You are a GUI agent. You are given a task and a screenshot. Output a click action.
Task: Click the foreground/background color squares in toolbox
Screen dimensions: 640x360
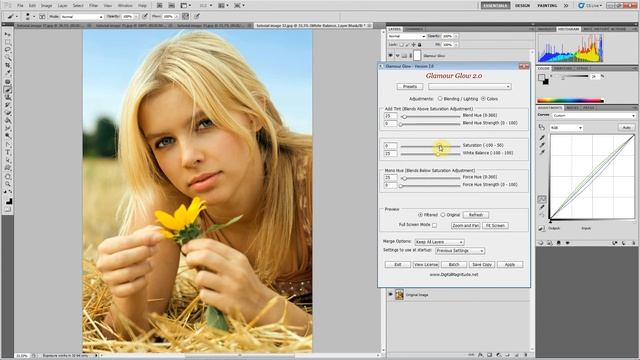tap(8, 200)
